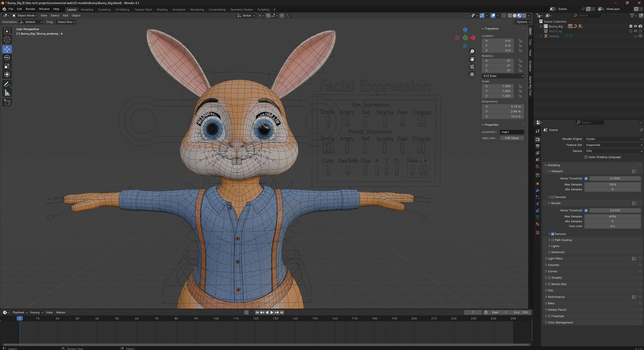This screenshot has width=644, height=350.
Task: Click the pan hand viewport icon
Action: [472, 59]
